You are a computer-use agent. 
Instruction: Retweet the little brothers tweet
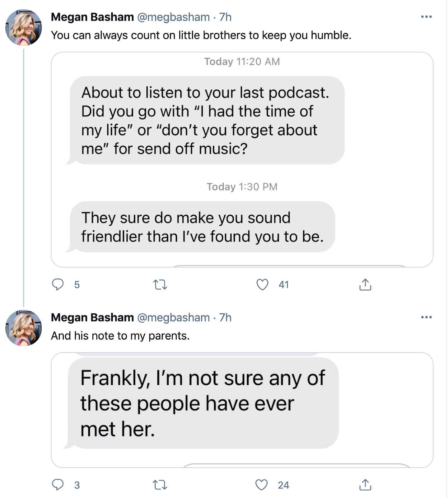click(x=160, y=284)
